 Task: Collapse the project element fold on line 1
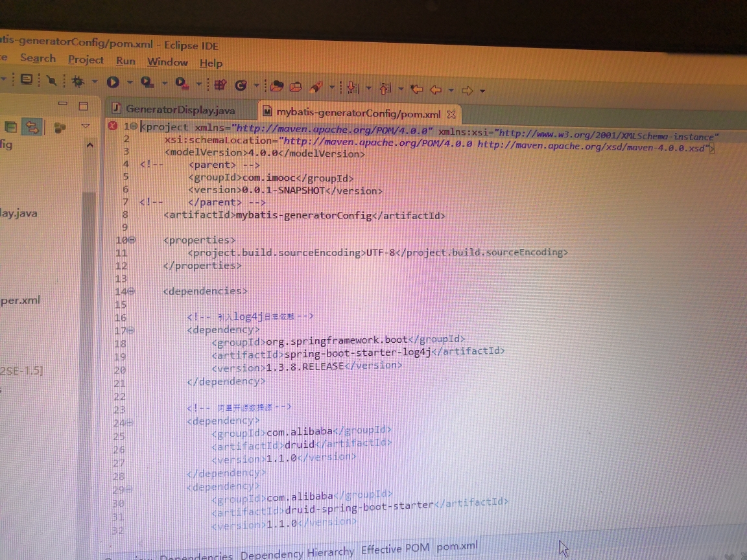134,126
